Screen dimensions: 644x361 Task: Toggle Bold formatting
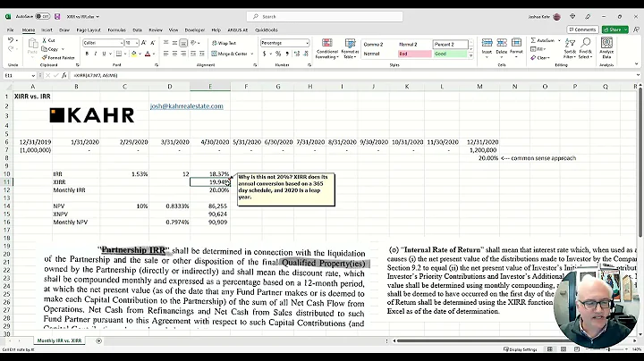[x=87, y=54]
